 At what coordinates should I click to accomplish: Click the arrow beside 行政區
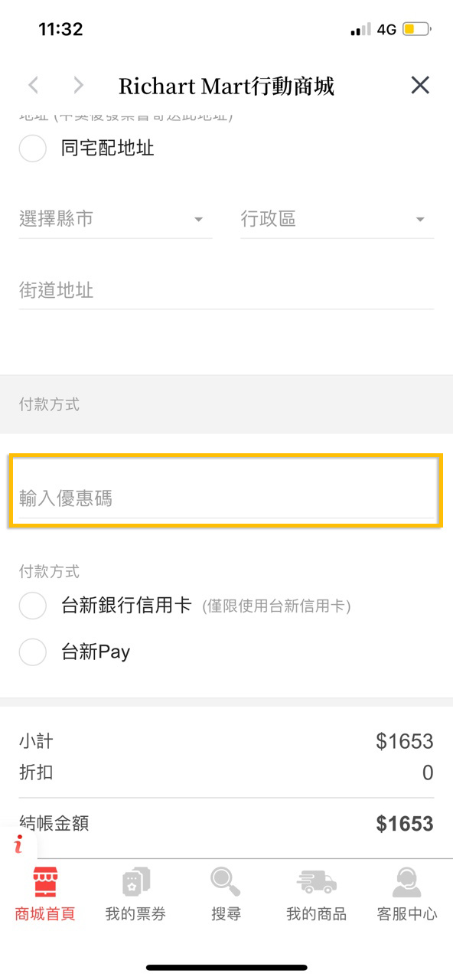coord(420,220)
